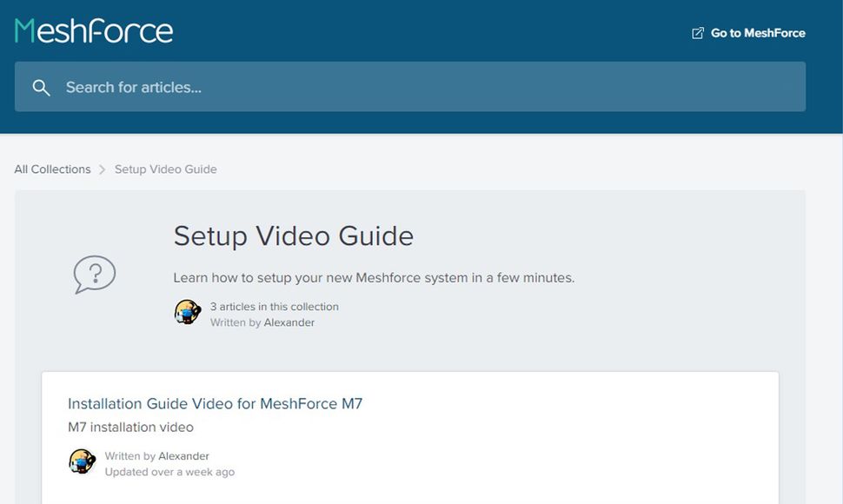Image resolution: width=843 pixels, height=504 pixels.
Task: Click the 'Updated over a week ago' text
Action: pyautogui.click(x=169, y=472)
